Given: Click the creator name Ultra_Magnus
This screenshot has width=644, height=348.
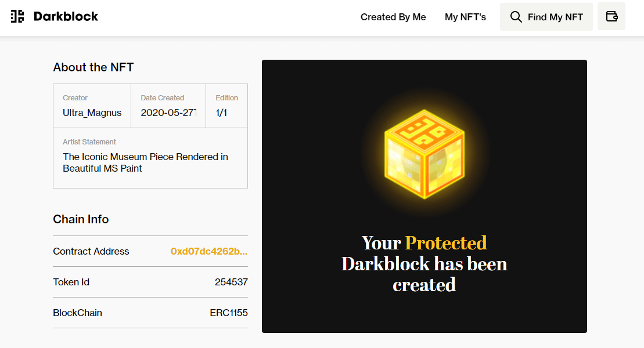Looking at the screenshot, I should click(x=92, y=113).
